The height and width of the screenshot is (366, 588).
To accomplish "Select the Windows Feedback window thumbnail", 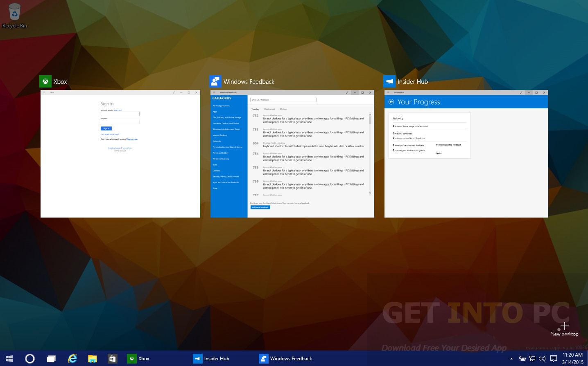I will 292,154.
